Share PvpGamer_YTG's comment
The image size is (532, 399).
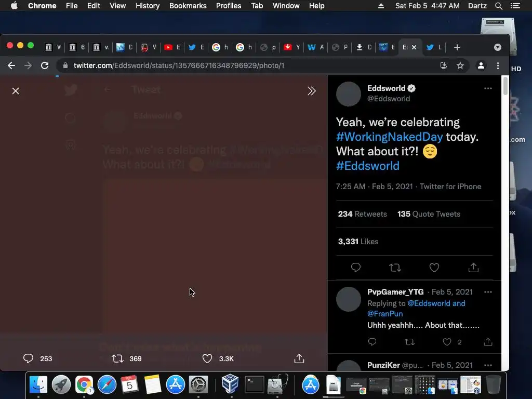click(x=488, y=342)
